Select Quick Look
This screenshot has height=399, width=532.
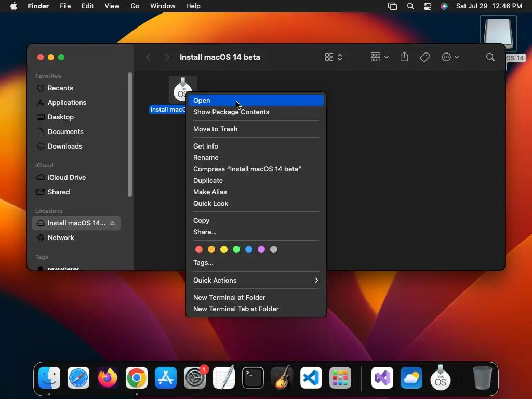(256, 203)
